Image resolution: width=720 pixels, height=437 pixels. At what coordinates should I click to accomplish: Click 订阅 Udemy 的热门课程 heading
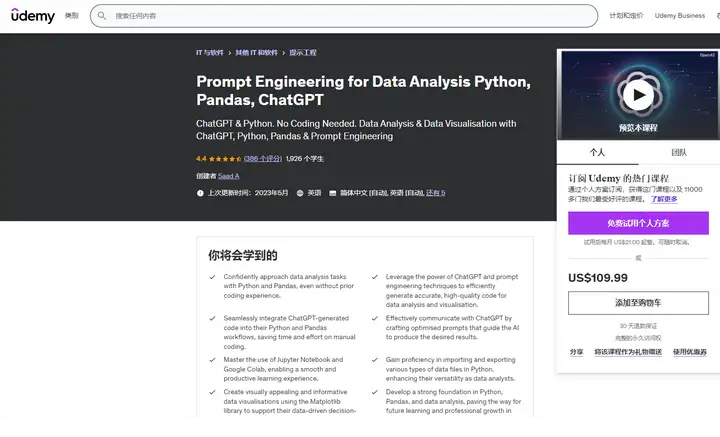618,179
